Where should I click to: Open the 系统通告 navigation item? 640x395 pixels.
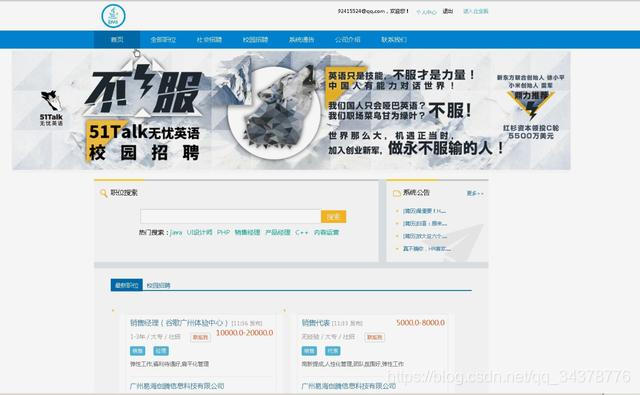point(301,40)
